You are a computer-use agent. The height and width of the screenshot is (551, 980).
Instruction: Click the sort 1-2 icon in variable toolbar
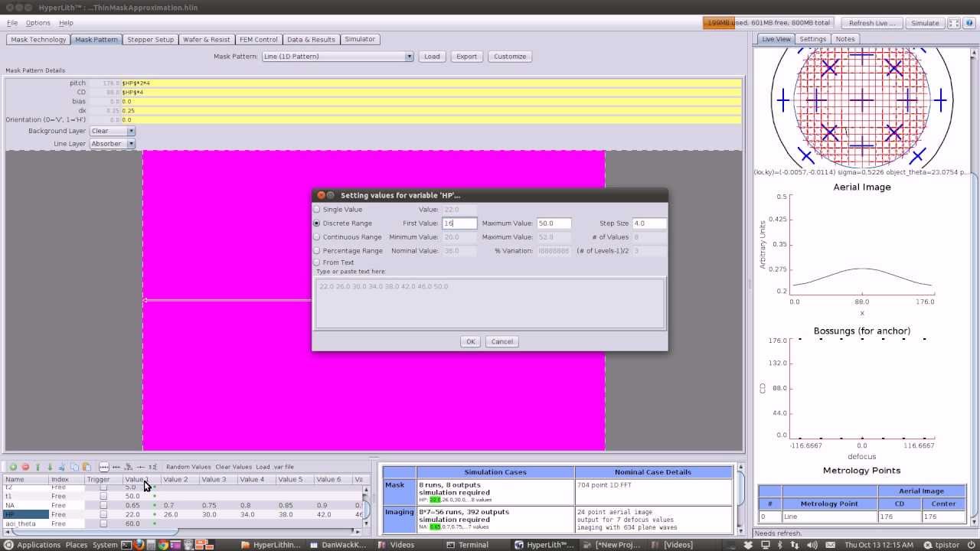[152, 467]
